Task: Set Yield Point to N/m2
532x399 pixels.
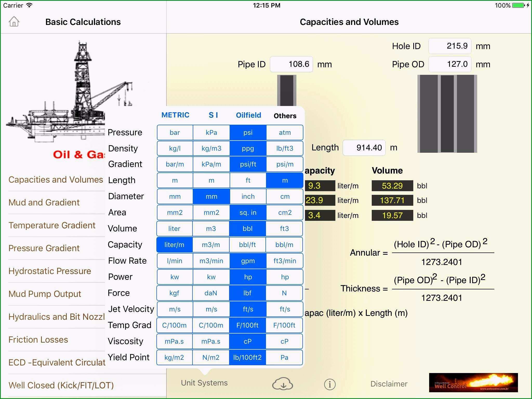Action: [x=211, y=358]
